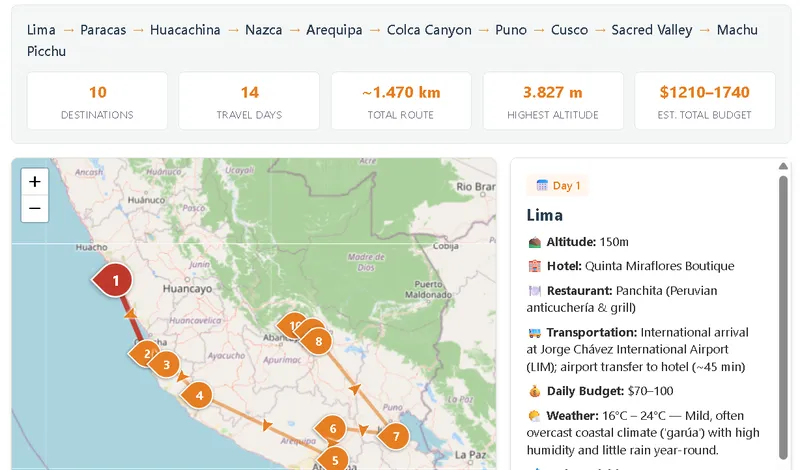
Task: Click the Ayacucho label on the map
Action: [x=226, y=356]
